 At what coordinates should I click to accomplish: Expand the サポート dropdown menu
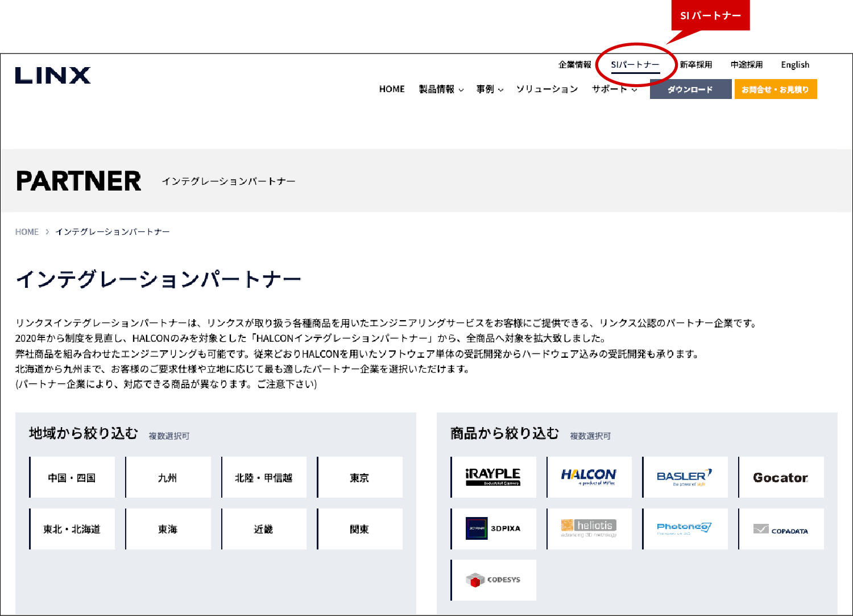[614, 89]
